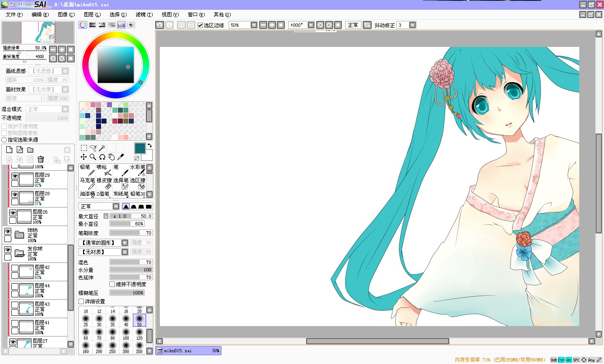Open the 50% zoom dropdown in the toolbar
The width and height of the screenshot is (604, 364).
254,25
